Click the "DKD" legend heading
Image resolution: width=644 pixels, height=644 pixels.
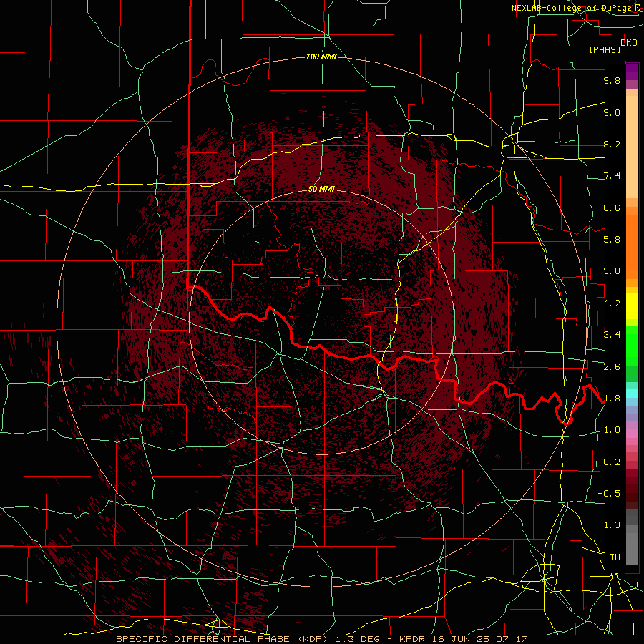629,42
